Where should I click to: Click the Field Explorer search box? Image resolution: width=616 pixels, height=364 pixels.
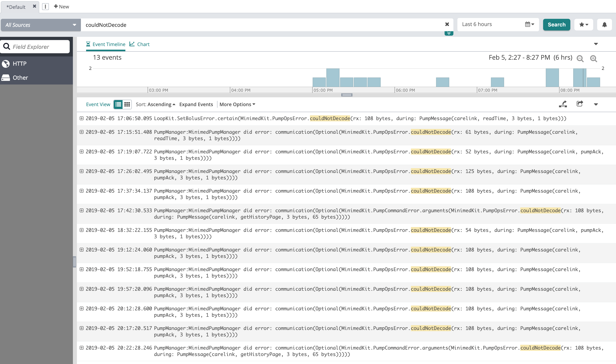(35, 47)
